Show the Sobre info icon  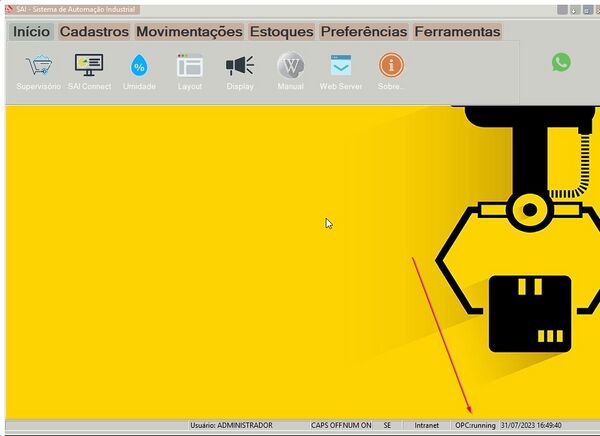[392, 67]
